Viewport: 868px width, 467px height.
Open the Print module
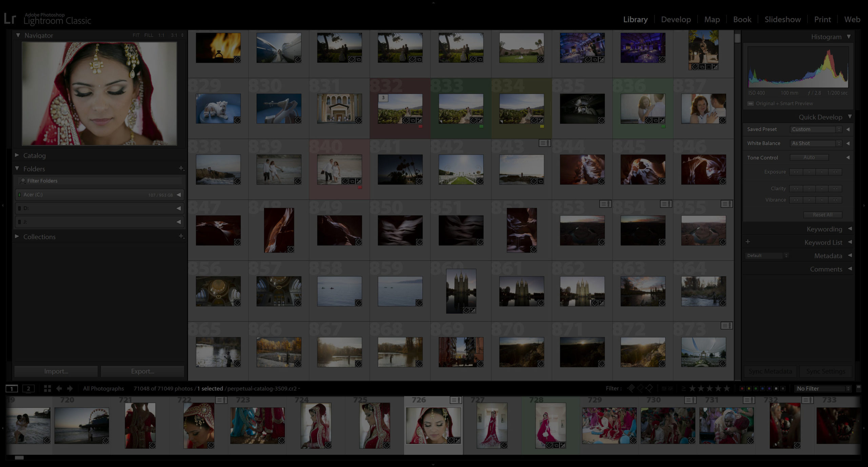point(823,19)
